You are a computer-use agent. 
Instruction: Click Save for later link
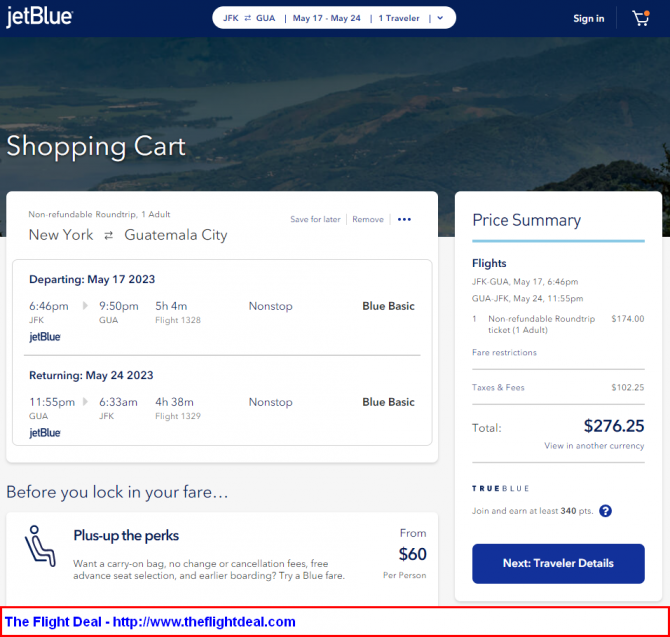point(315,220)
